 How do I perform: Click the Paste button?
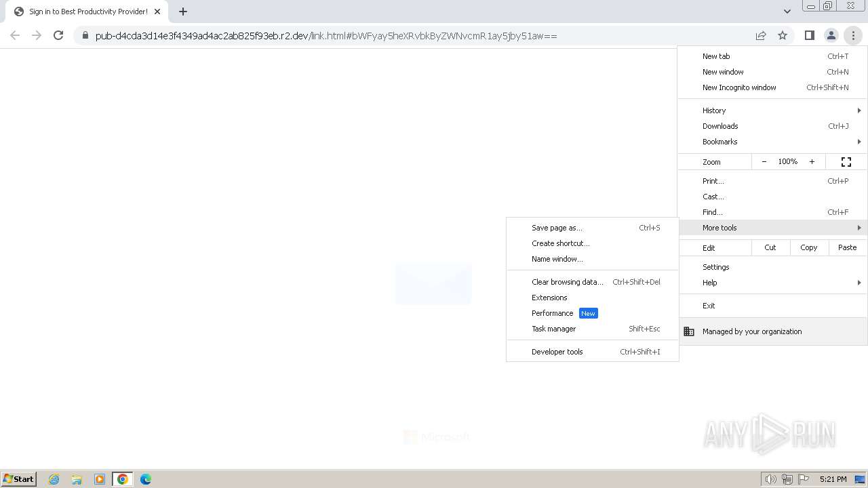pyautogui.click(x=848, y=247)
